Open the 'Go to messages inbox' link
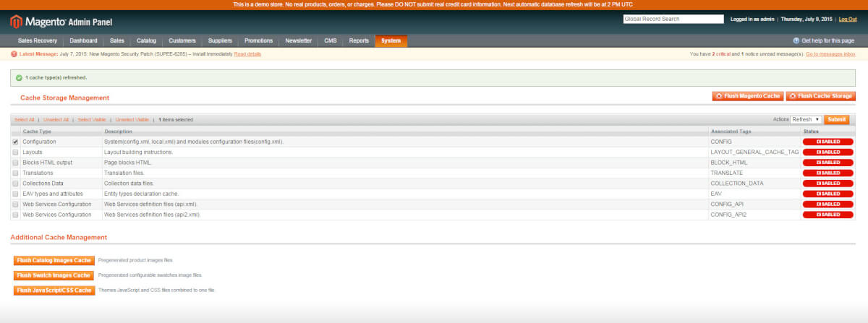868x323 pixels. (830, 54)
